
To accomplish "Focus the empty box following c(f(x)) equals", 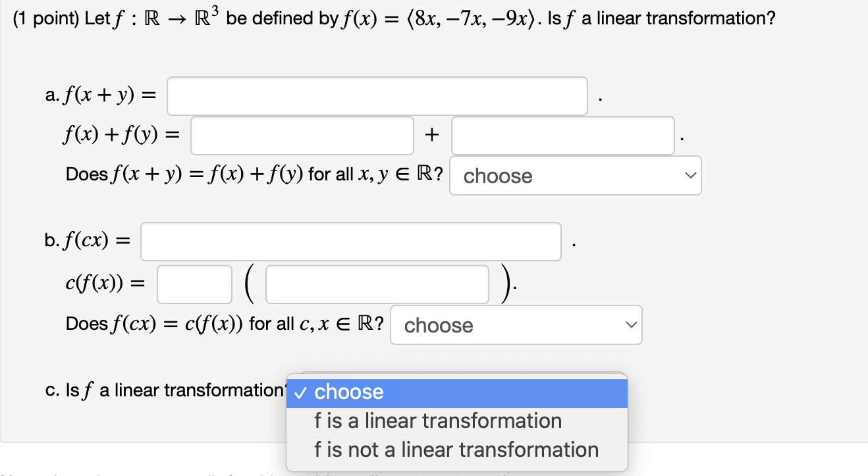I will pos(194,283).
